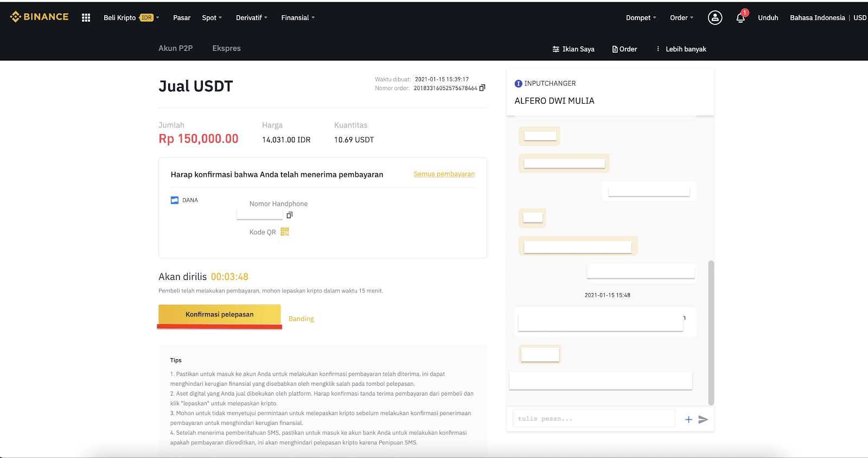Show the DANA QR code
This screenshot has width=868, height=458.
(285, 232)
